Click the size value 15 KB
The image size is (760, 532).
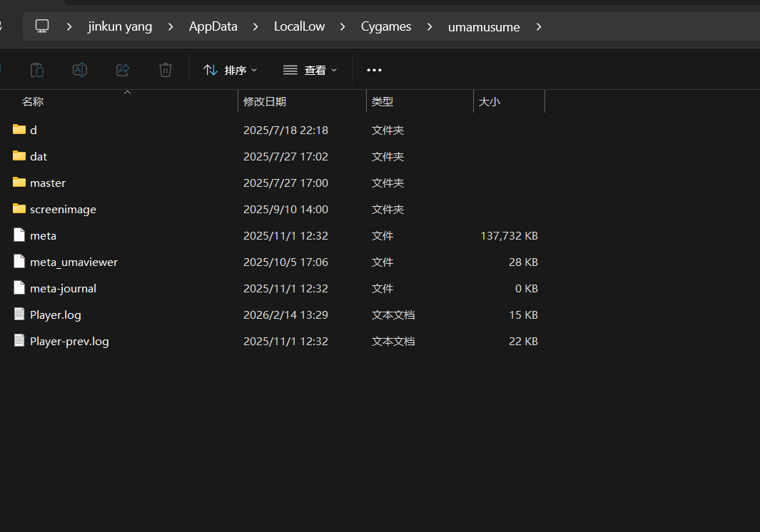point(524,315)
